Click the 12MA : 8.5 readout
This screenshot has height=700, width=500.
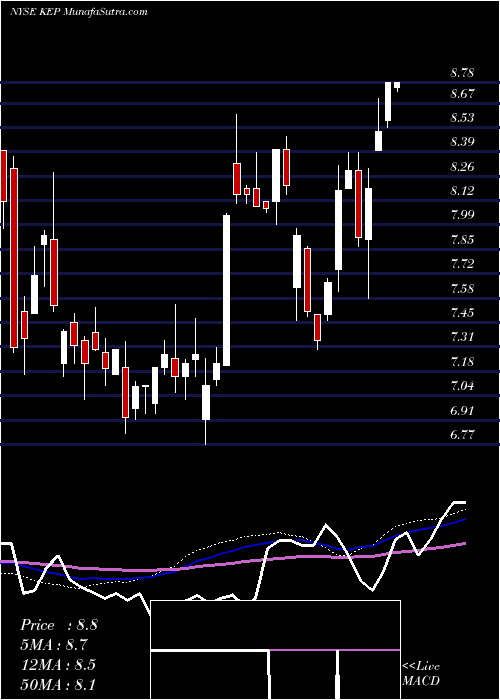58,665
